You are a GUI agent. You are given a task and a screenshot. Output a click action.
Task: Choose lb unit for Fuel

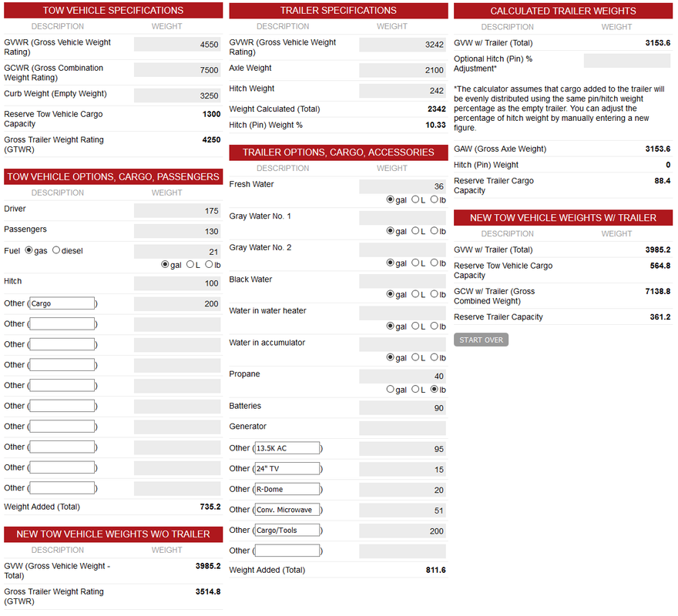pyautogui.click(x=209, y=266)
